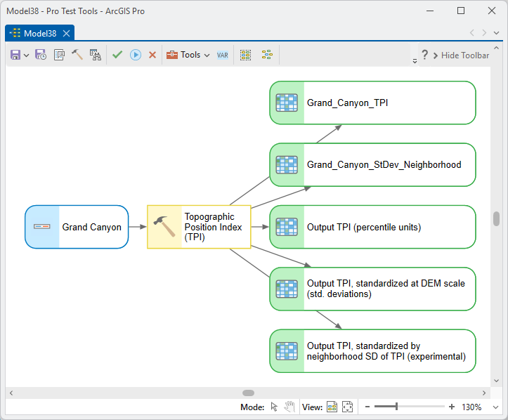The height and width of the screenshot is (420, 508).
Task: Minimize the ArcGIS Pro window
Action: tap(430, 11)
